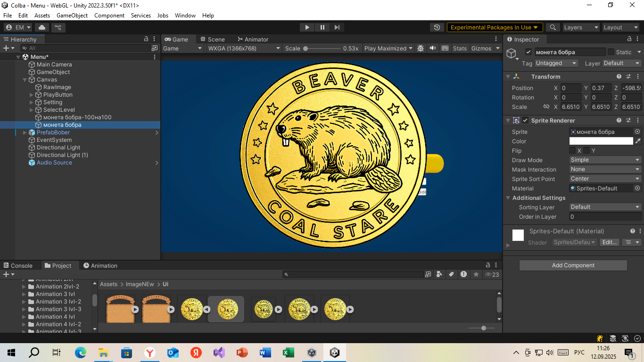
Task: Click the Add Component button
Action: pyautogui.click(x=573, y=265)
